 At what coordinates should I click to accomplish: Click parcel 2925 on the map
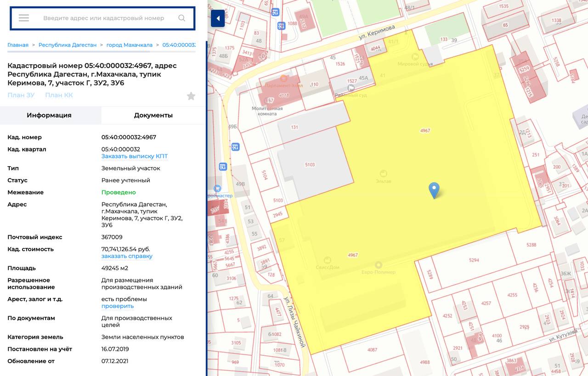coord(525,327)
